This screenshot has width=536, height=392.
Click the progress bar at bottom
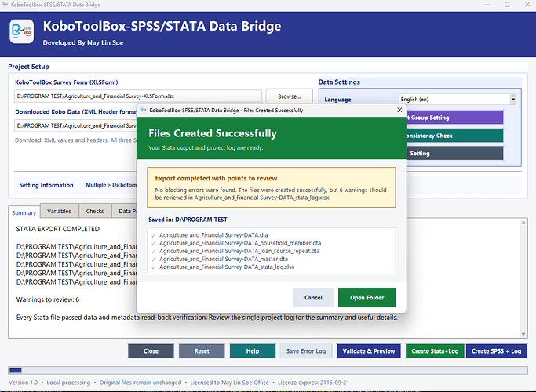pyautogui.click(x=268, y=370)
